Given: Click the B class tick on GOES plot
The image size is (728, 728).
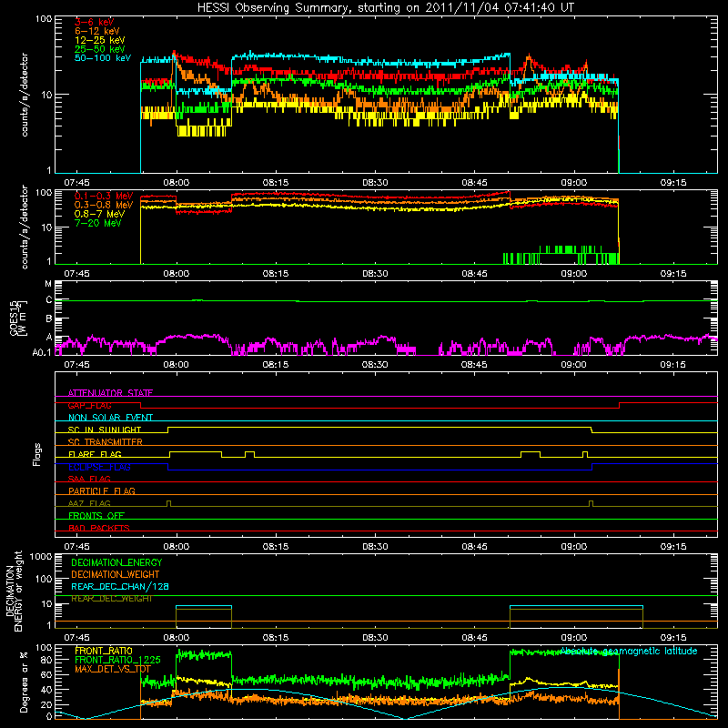Looking at the screenshot, I should pos(49,319).
